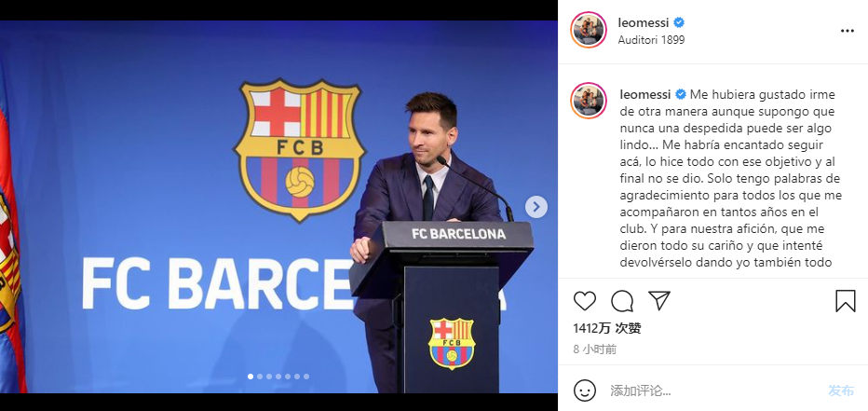Image resolution: width=868 pixels, height=411 pixels.
Task: View the 1412万 likes count
Action: pos(606,328)
